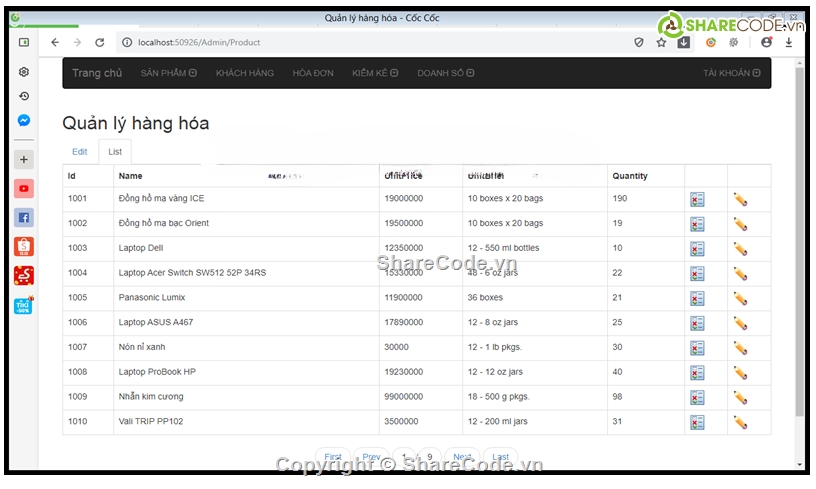
Task: Edit product 1001 with pencil icon
Action: 741,199
